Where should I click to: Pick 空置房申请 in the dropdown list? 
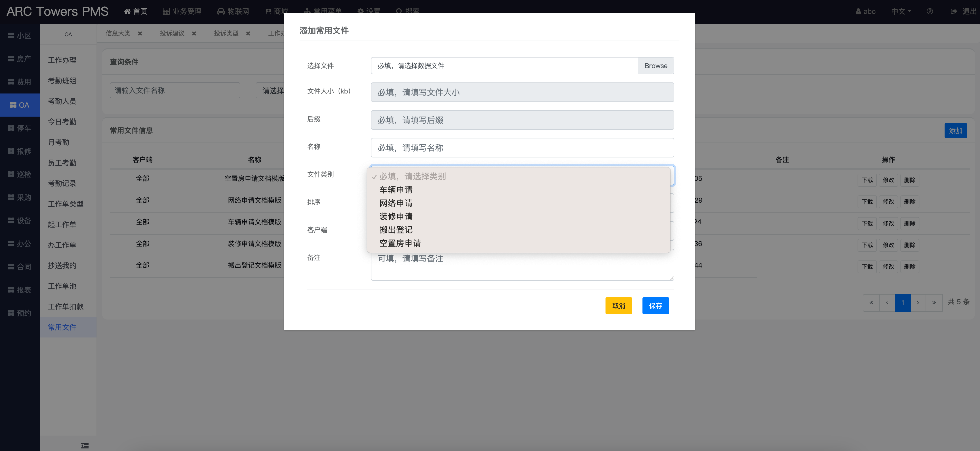click(400, 243)
